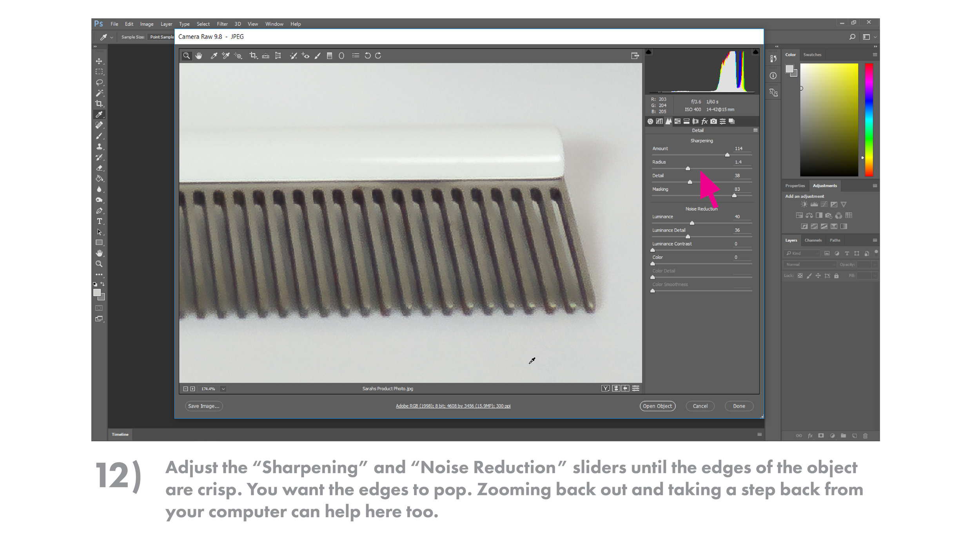The image size is (980, 551).
Task: Open the Lens Corrections panel icon
Action: point(695,121)
